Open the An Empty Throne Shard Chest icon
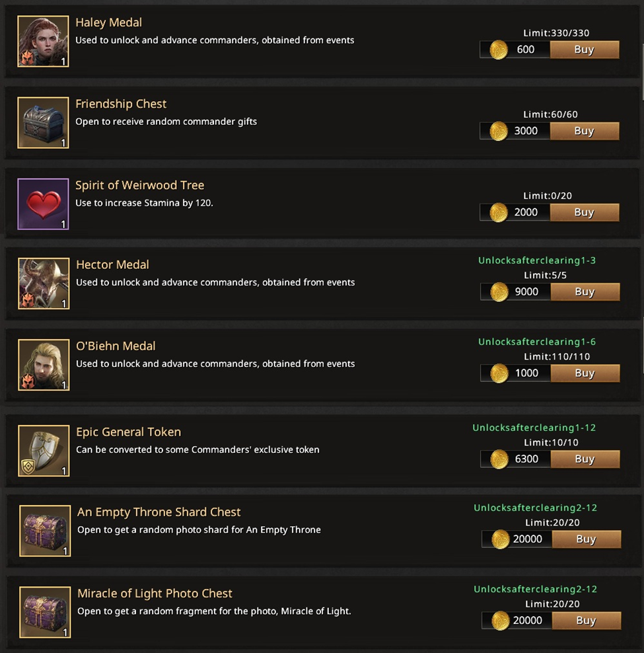Image resolution: width=644 pixels, height=653 pixels. [45, 531]
